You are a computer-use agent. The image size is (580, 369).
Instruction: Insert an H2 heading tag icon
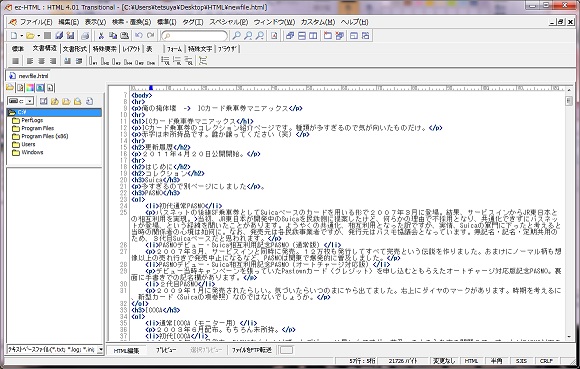pos(105,61)
